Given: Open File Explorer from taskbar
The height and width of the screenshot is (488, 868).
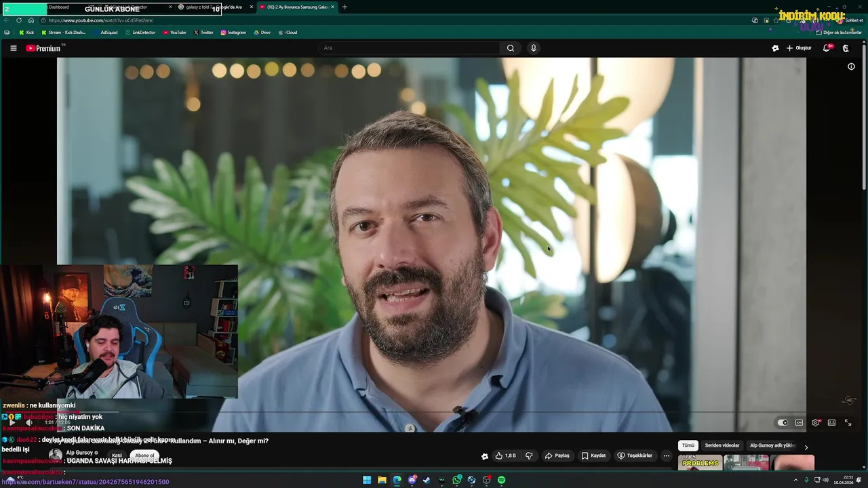Looking at the screenshot, I should 382,480.
